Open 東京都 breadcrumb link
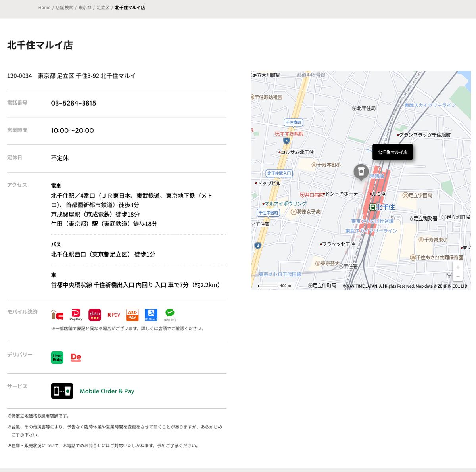476x472 pixels. [85, 8]
